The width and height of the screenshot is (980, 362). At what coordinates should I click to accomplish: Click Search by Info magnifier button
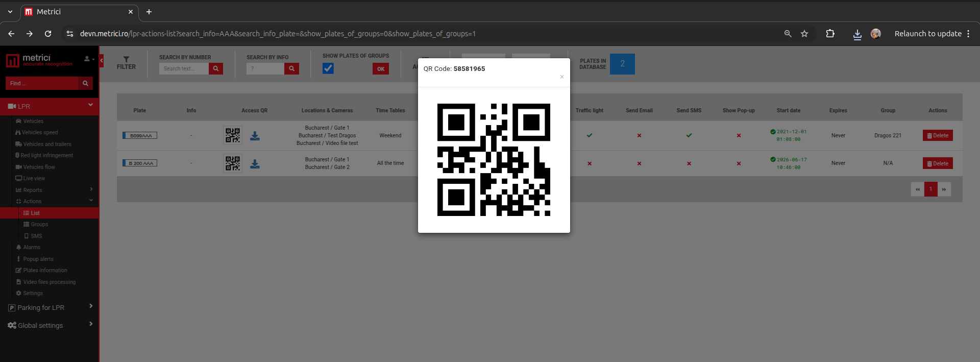click(291, 68)
